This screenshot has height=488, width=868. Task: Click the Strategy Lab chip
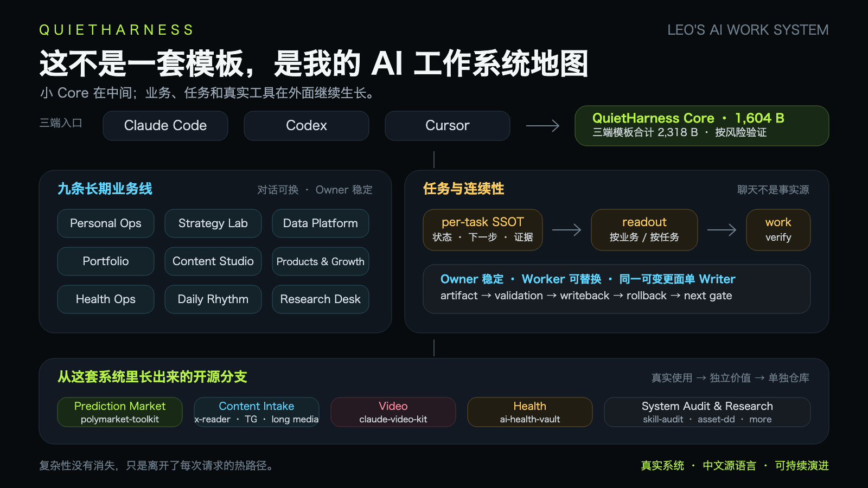213,223
